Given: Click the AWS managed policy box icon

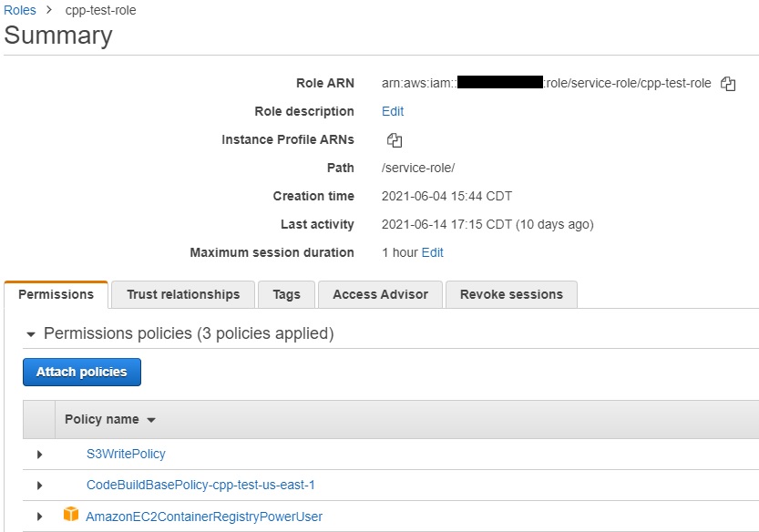Looking at the screenshot, I should pos(71,514).
